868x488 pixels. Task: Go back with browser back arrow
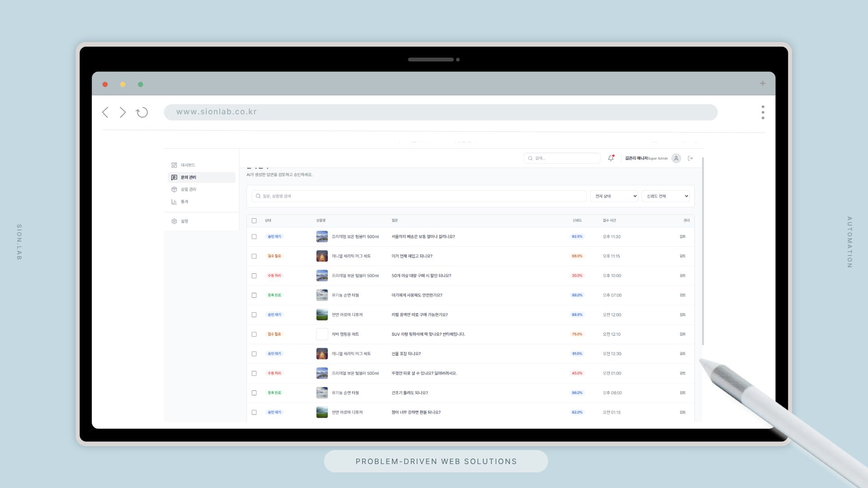click(105, 113)
